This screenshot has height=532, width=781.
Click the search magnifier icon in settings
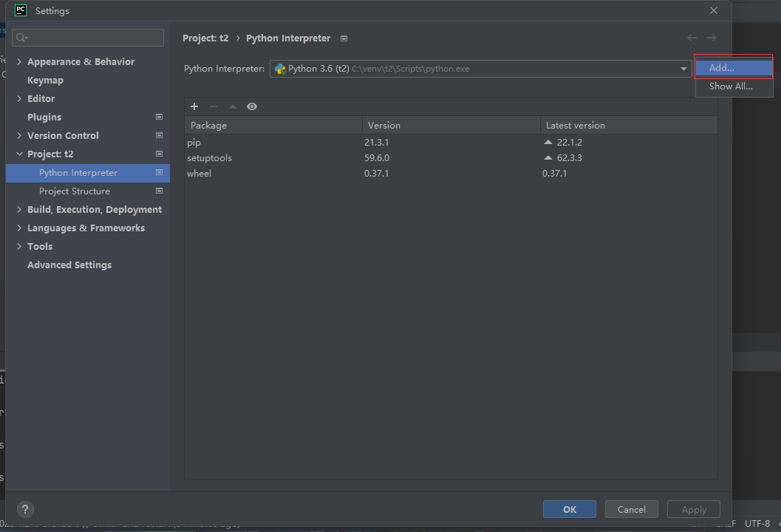[x=21, y=38]
